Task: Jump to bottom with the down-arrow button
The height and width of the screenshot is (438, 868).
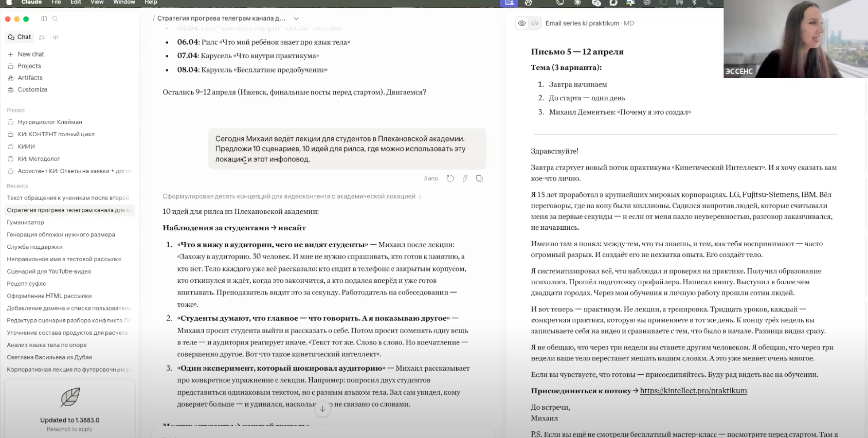Action: point(322,409)
